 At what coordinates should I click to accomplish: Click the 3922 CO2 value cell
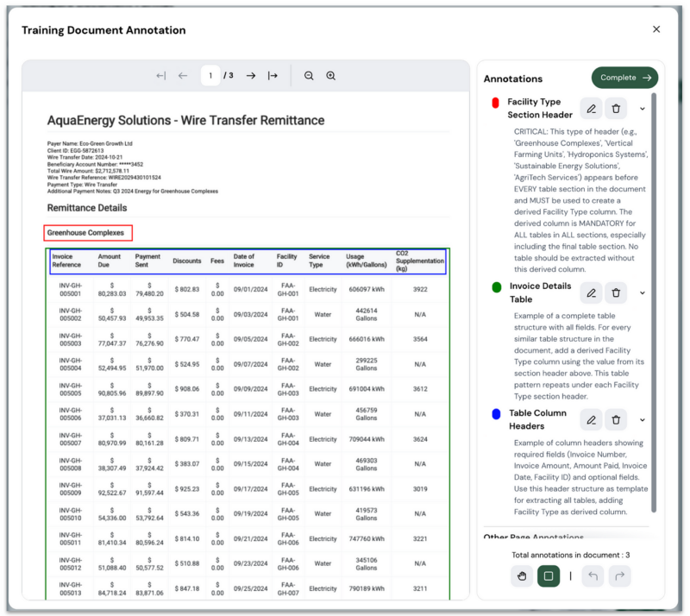click(420, 289)
